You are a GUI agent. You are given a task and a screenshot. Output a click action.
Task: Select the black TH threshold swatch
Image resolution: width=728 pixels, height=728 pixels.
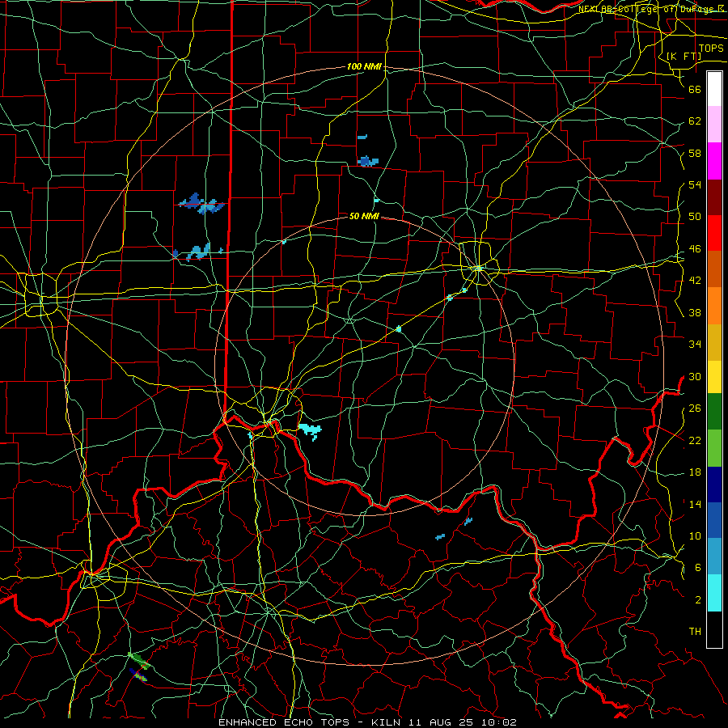point(714,629)
